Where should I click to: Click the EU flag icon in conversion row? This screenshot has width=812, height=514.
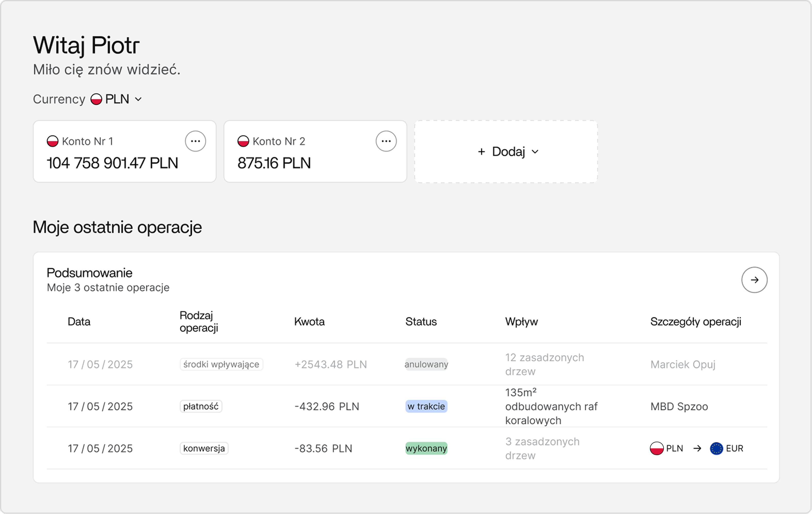point(716,449)
